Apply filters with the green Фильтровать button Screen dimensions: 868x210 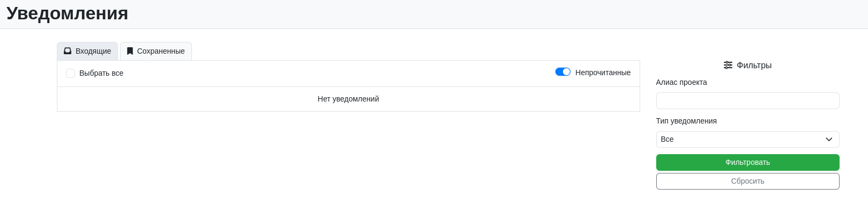point(747,162)
